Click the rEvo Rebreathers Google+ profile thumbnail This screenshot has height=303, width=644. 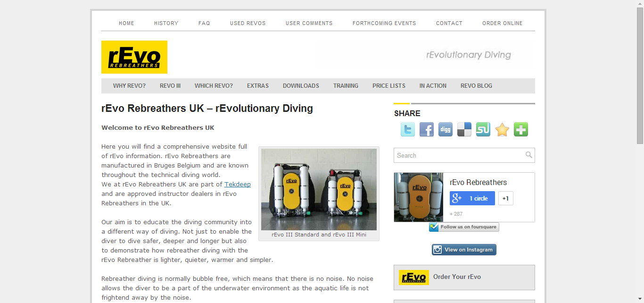[419, 197]
